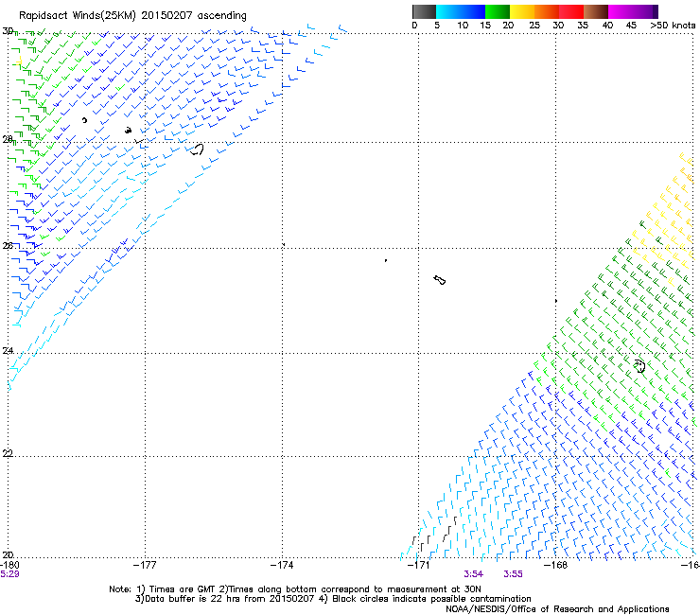Click the '0' label under the color bar
Screen dimensions: 700x615
coord(414,26)
